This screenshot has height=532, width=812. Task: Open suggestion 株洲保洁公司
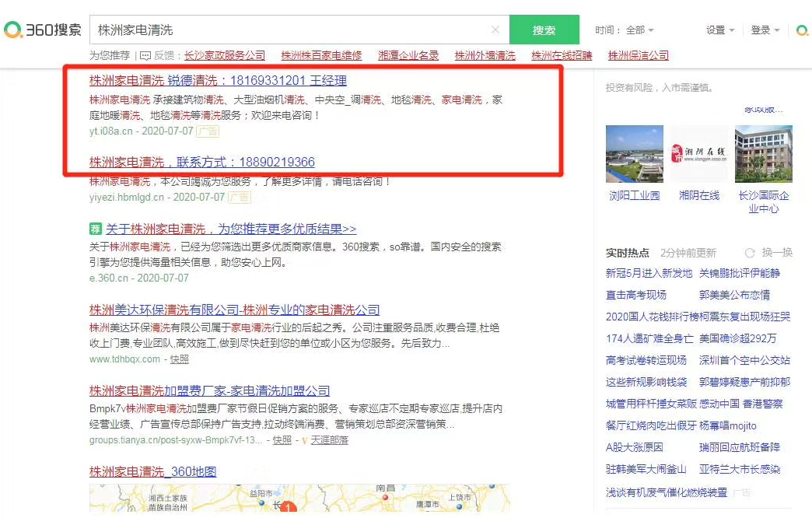point(638,55)
